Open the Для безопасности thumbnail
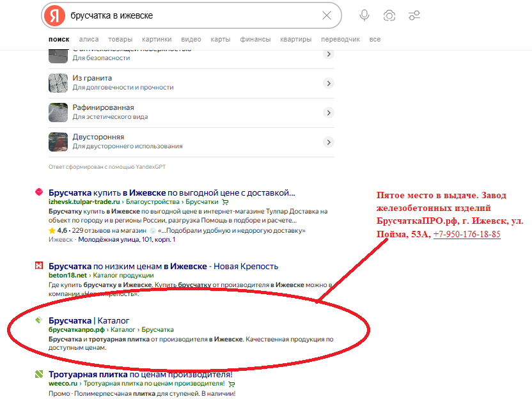532x399 pixels. tap(58, 56)
